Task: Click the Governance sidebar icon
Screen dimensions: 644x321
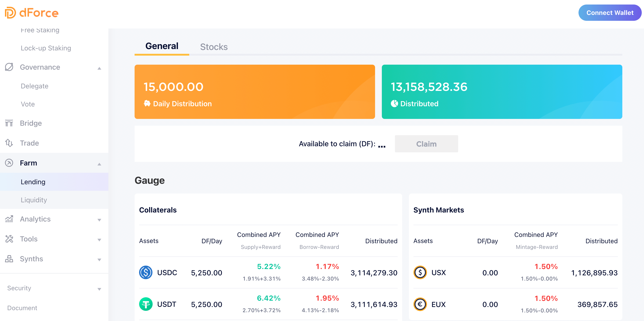Action: 9,67
